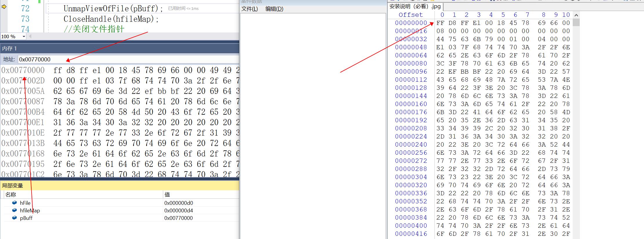This screenshot has width=644, height=239.
Task: Click hex offset row 00000128
Action: pos(411,88)
